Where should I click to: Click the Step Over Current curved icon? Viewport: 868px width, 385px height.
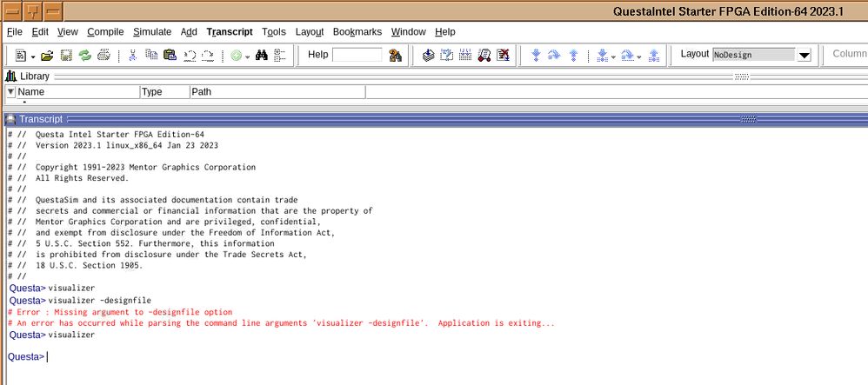point(627,56)
